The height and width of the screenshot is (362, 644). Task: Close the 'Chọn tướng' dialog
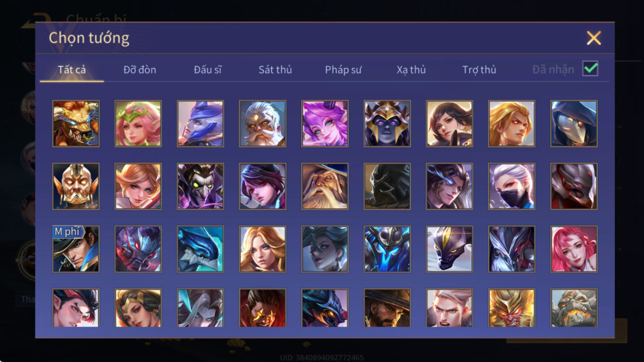point(594,38)
